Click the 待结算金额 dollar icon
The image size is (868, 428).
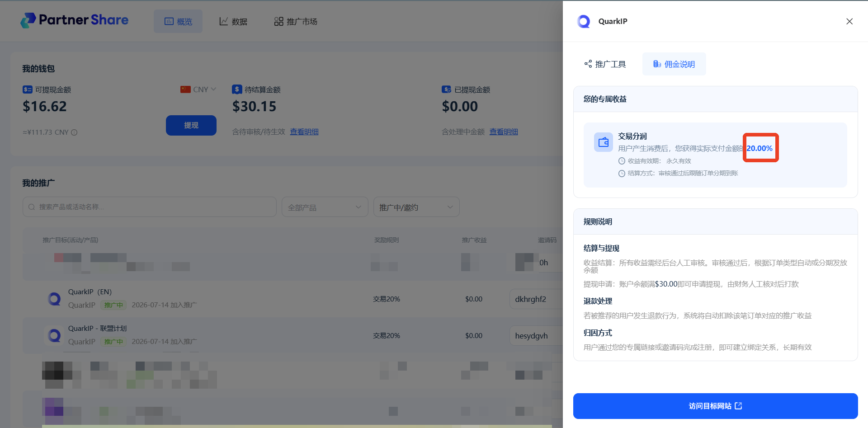click(237, 89)
